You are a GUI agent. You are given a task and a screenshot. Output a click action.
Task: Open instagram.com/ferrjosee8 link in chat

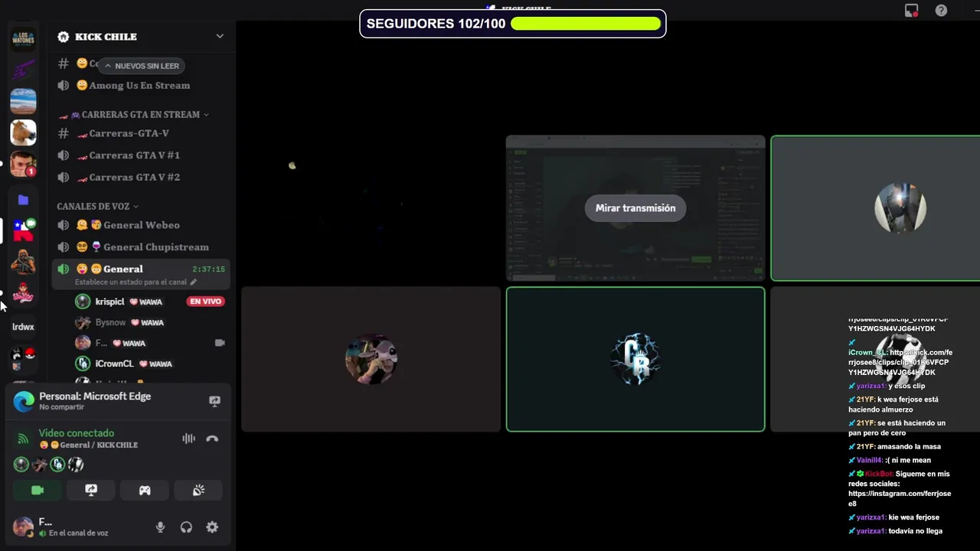click(900, 499)
